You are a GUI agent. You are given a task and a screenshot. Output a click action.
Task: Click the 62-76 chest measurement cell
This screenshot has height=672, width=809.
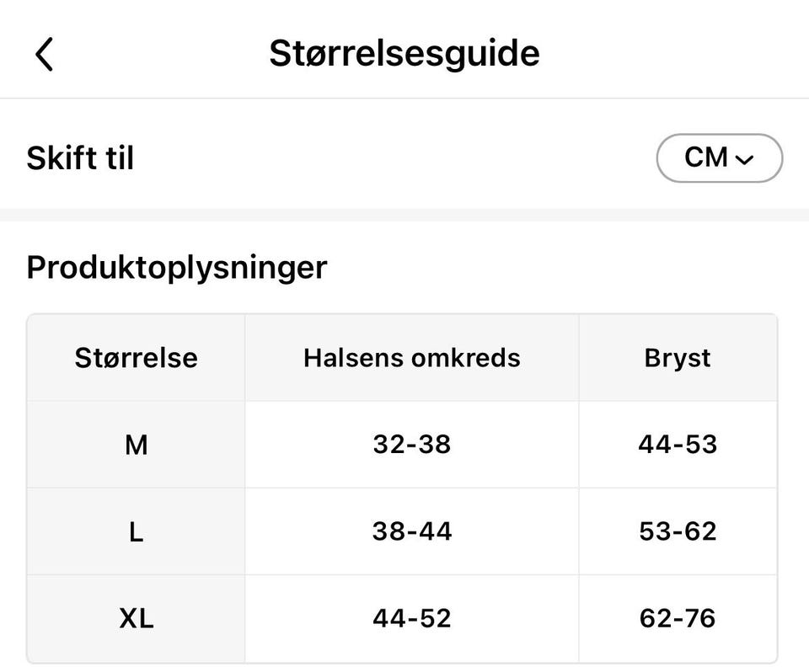tap(678, 620)
